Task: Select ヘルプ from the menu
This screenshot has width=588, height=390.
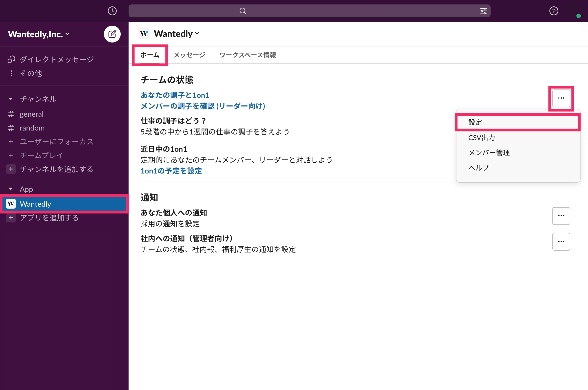Action: coord(518,168)
